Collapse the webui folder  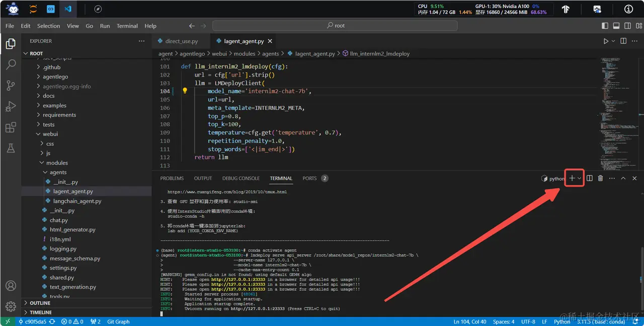pyautogui.click(x=50, y=134)
